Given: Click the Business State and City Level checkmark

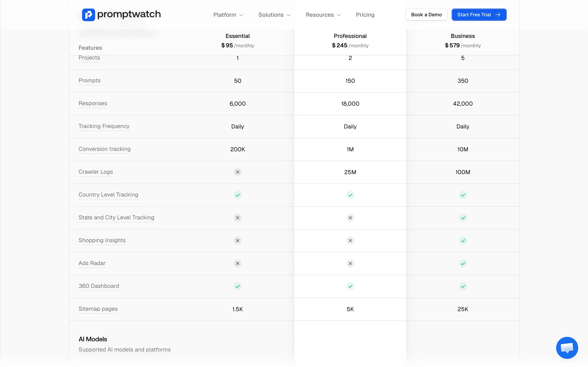Looking at the screenshot, I should coord(463,218).
